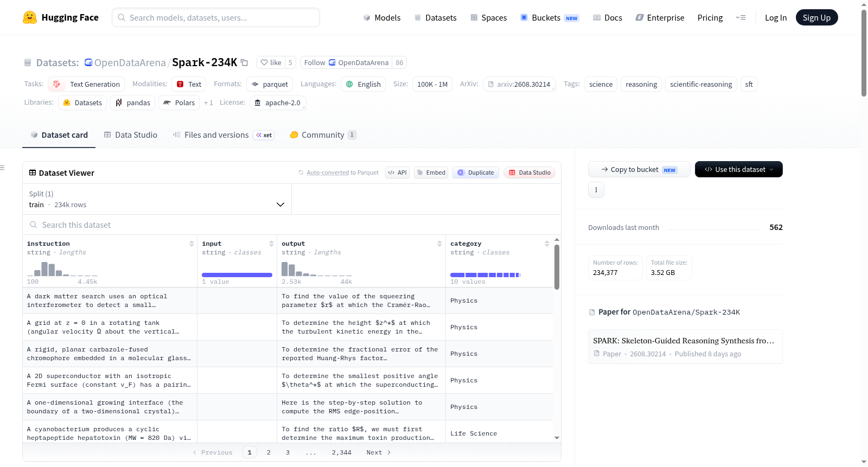Click the OpenDataArena organization avatar
This screenshot has height=467, width=868.
coord(88,62)
